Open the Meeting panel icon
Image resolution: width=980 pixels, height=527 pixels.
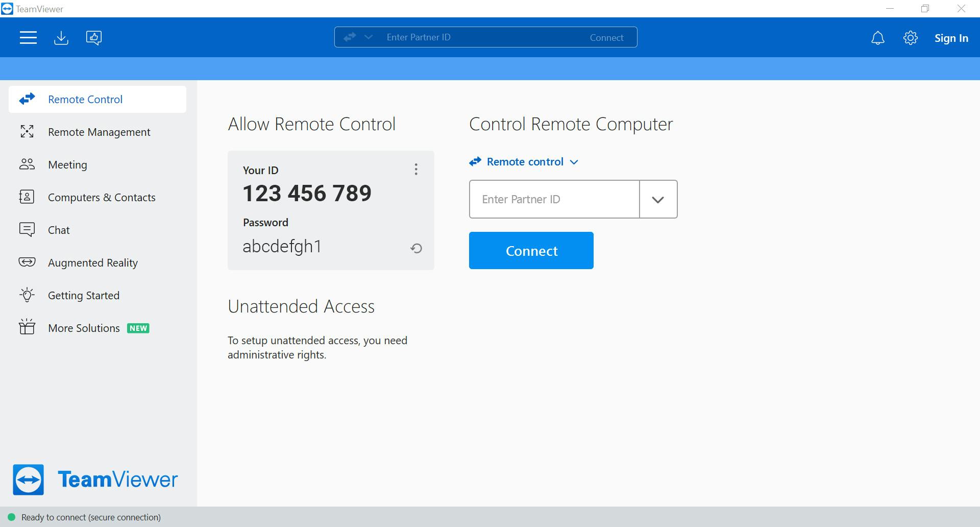tap(27, 164)
